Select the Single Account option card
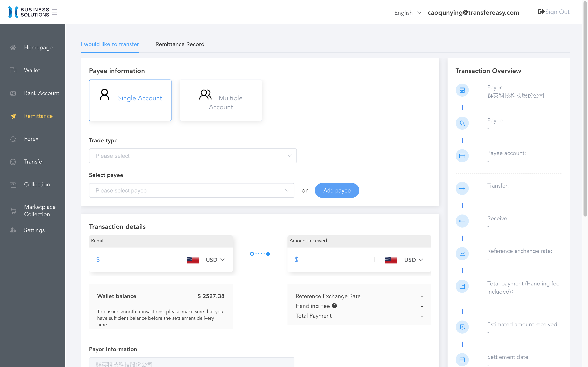Screen dimensions: 588x367 pos(130,100)
